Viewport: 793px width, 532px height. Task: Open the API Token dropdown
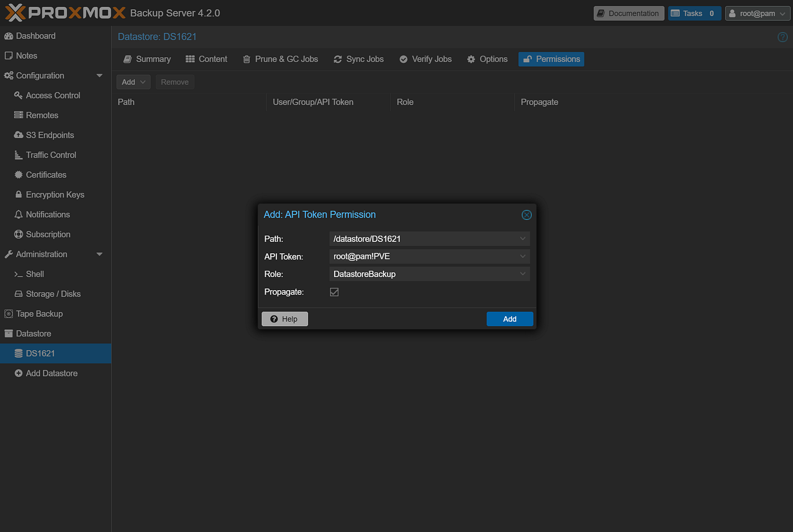[x=522, y=256]
